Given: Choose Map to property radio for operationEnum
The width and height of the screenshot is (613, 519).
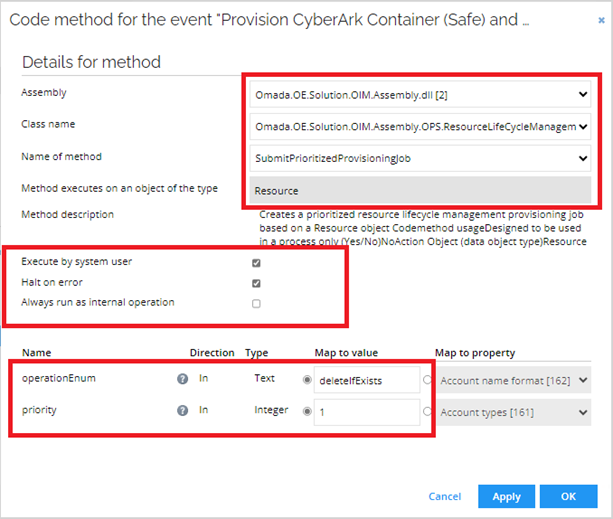Looking at the screenshot, I should (x=427, y=379).
